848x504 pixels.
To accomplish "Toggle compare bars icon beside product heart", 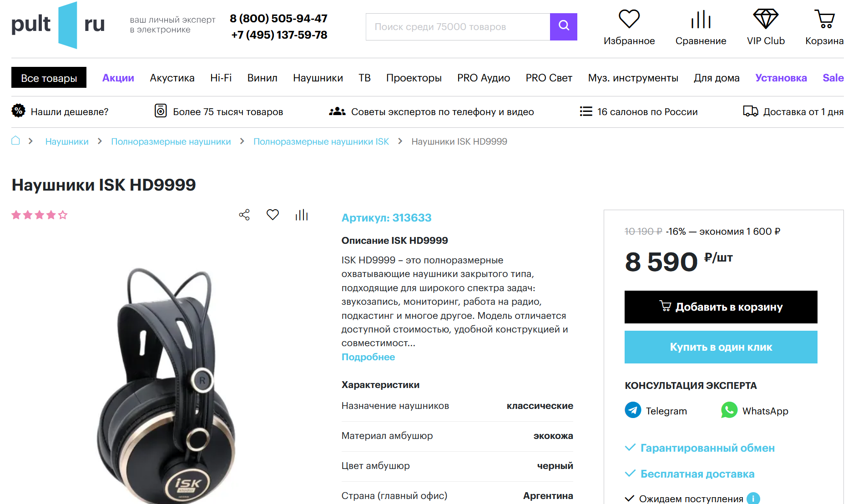I will pyautogui.click(x=302, y=215).
